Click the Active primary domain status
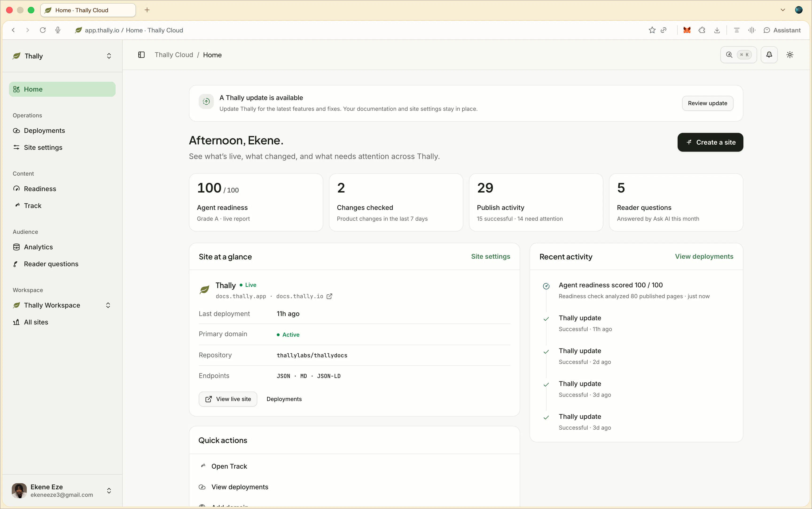This screenshot has width=812, height=509. pos(288,335)
